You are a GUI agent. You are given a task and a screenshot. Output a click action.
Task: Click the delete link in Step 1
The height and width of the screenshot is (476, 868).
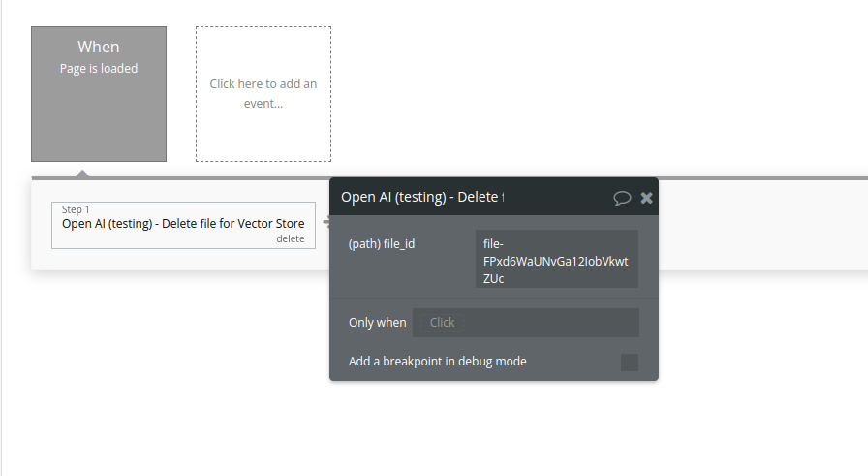[290, 238]
